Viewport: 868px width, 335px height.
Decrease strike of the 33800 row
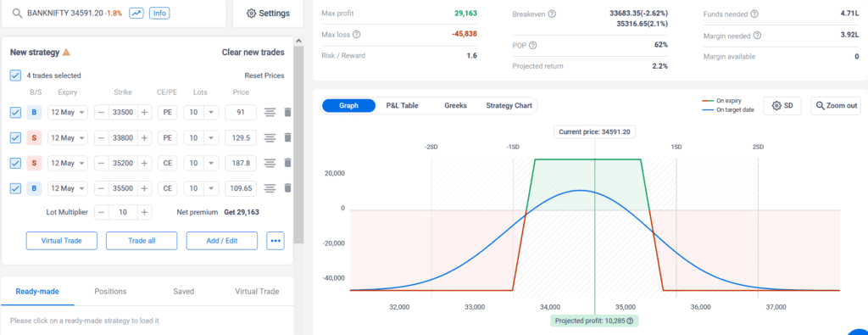click(102, 138)
